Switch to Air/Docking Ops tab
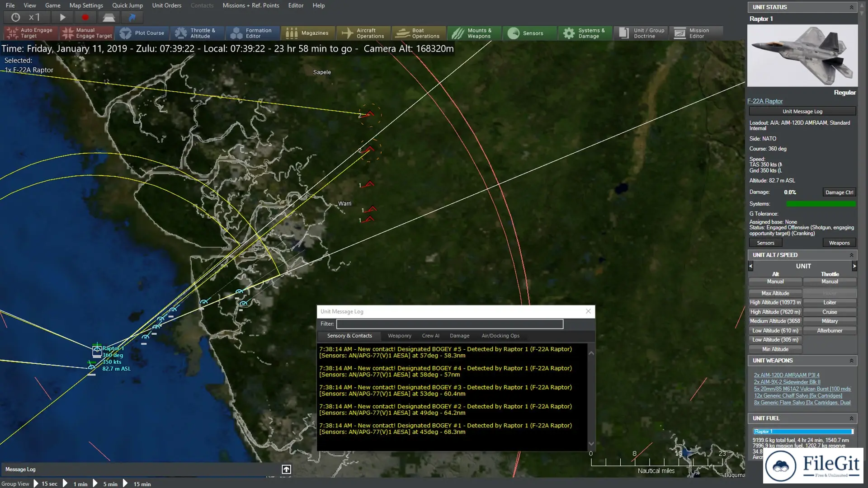 click(500, 336)
